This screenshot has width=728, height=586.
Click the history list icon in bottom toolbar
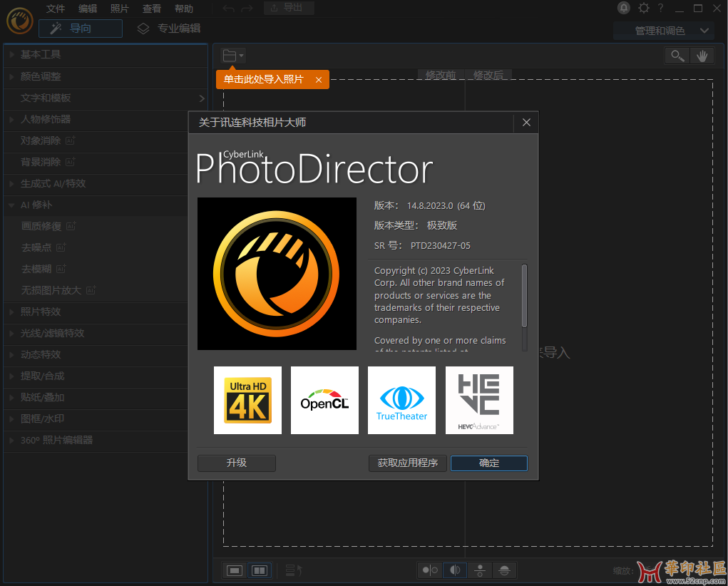pyautogui.click(x=294, y=570)
